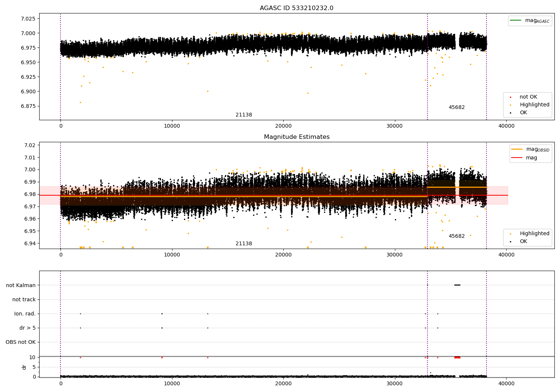Click the 40000 x-tick of bottom plot
Screen dimensions: 560x392
[506, 383]
